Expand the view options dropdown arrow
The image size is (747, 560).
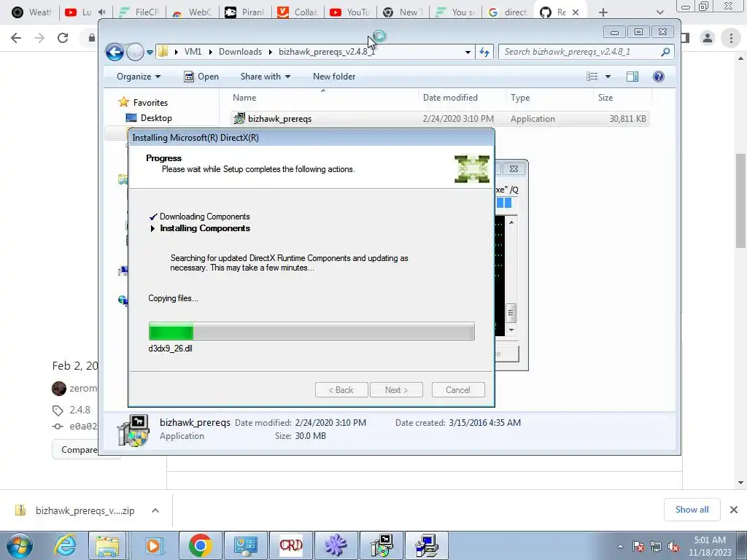coord(608,77)
